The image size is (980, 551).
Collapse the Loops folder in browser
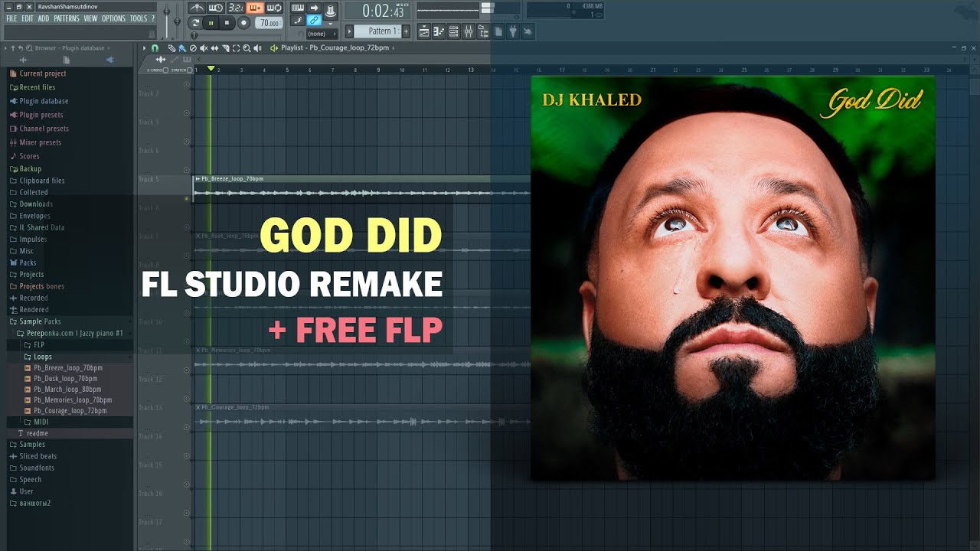point(43,357)
